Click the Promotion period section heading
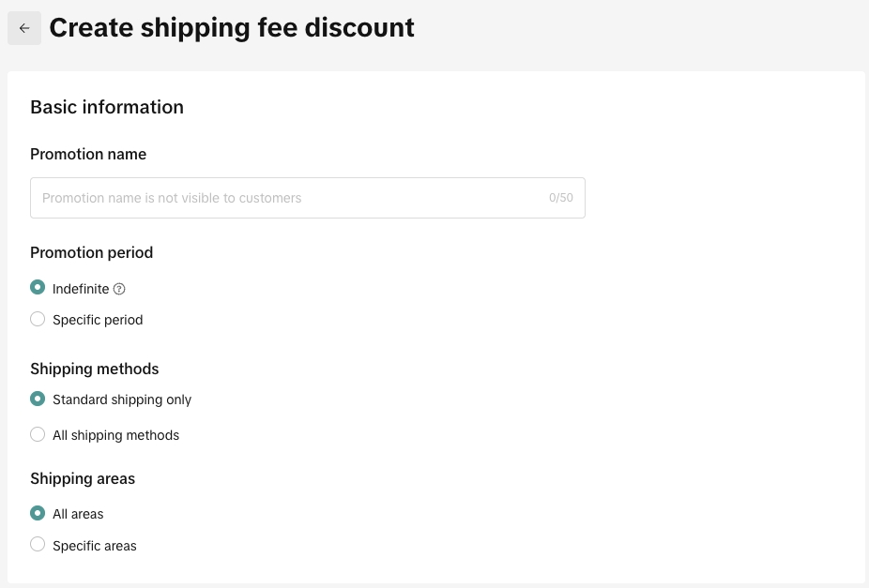The height and width of the screenshot is (588, 869). (x=91, y=252)
